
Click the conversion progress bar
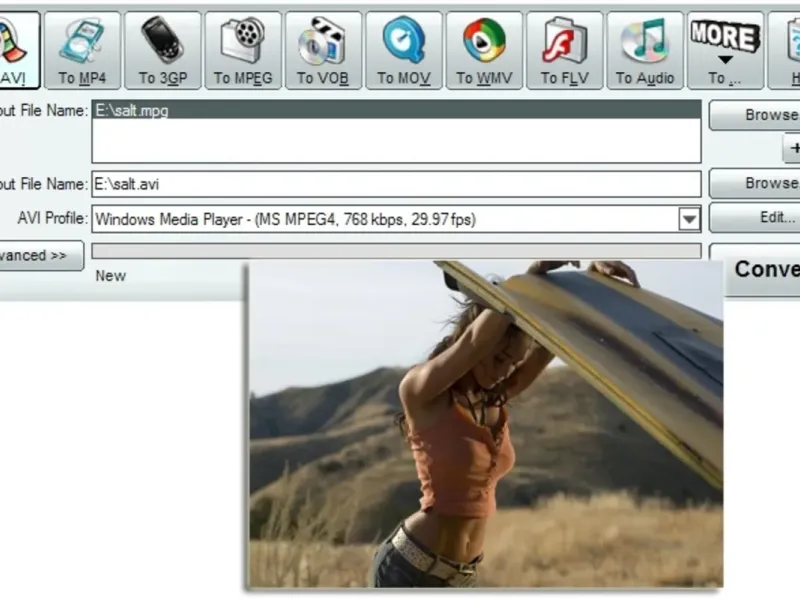click(396, 251)
